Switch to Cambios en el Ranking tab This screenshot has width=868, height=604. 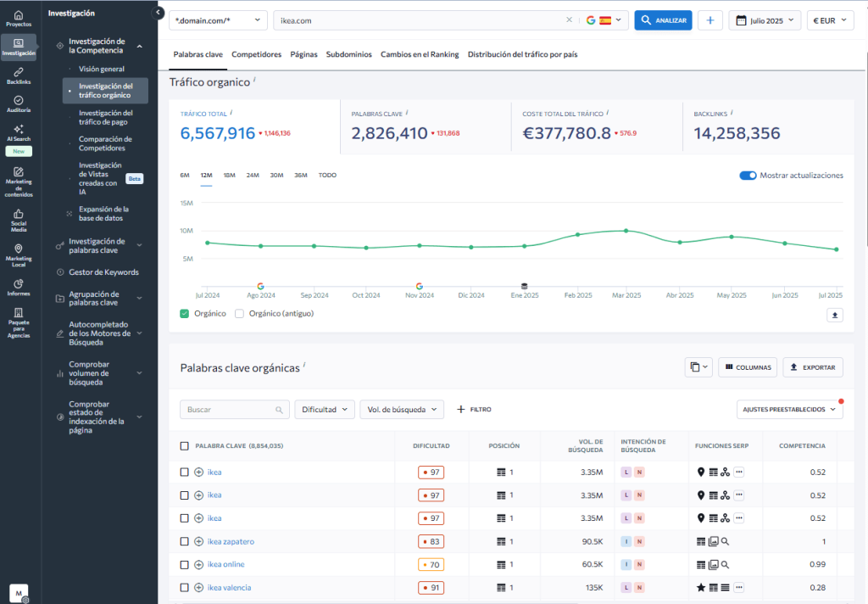420,54
